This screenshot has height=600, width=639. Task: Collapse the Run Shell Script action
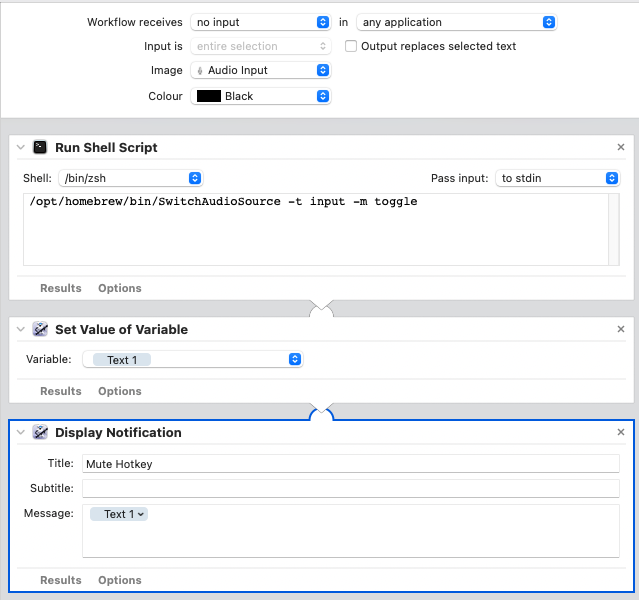(21, 147)
